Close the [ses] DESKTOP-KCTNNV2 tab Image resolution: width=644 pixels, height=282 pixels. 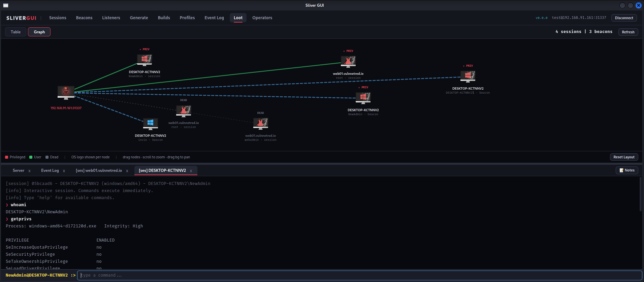coord(191,171)
